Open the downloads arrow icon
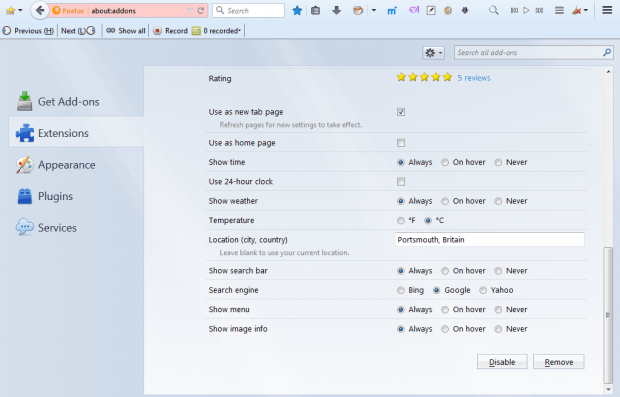The width and height of the screenshot is (620, 397). click(336, 11)
